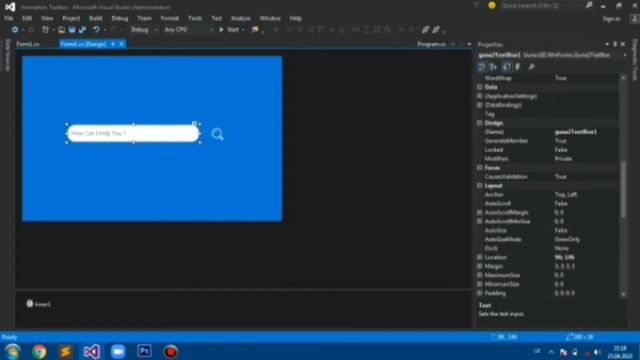Select the (Name) property value guna2TextBox1

click(576, 132)
